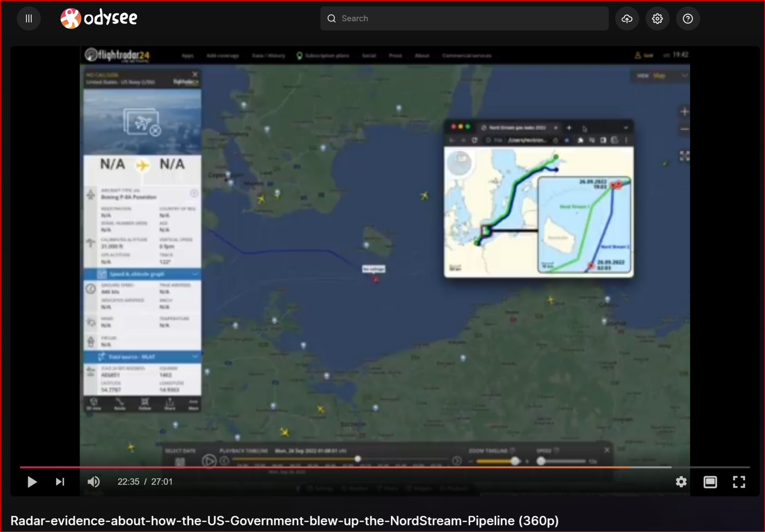Viewport: 765px width, 532px height.
Task: Close the aircraft info panel
Action: (195, 74)
